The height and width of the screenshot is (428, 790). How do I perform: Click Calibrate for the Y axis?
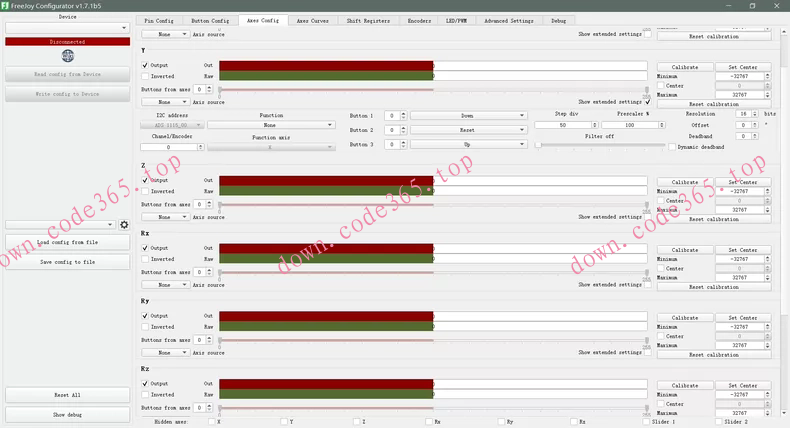click(x=685, y=67)
